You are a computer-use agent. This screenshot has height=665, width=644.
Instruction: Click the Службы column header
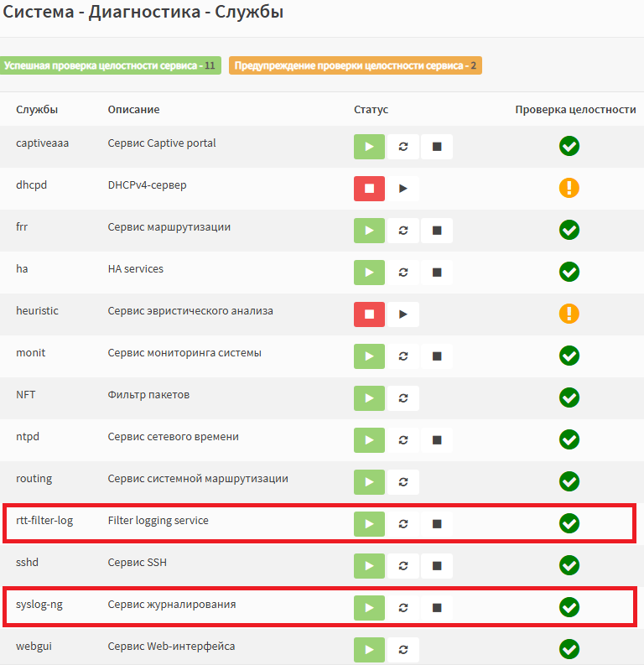click(x=37, y=109)
